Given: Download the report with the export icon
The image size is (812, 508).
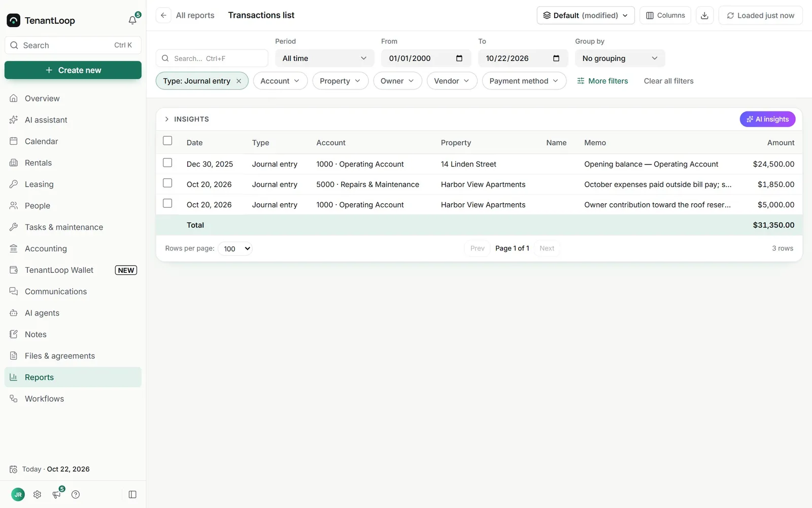Looking at the screenshot, I should point(704,15).
